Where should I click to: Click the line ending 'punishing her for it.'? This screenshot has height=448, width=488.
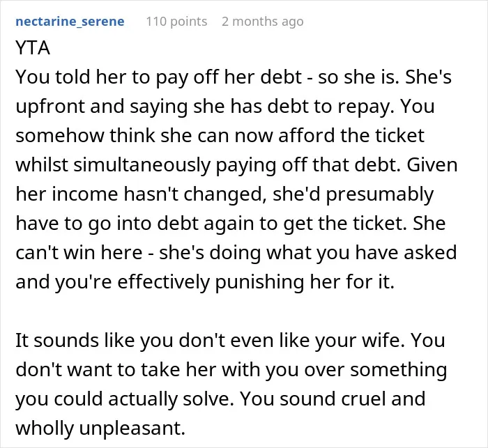point(205,282)
